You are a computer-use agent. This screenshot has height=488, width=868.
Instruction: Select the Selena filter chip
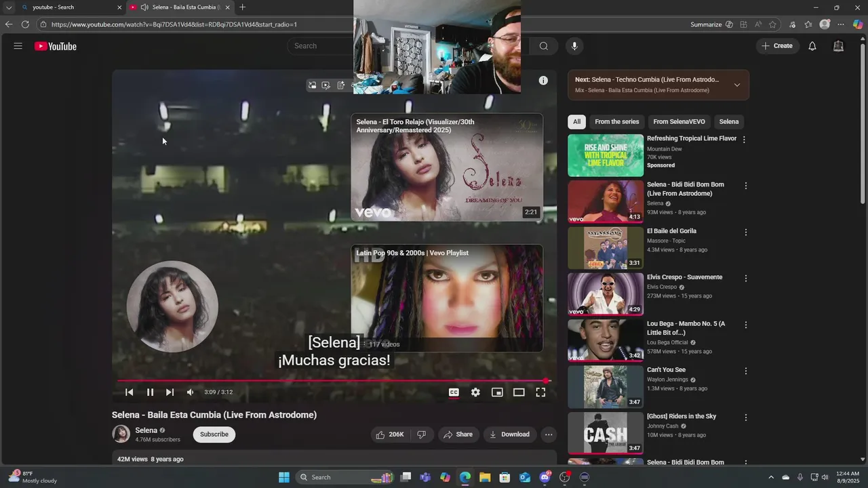(729, 122)
